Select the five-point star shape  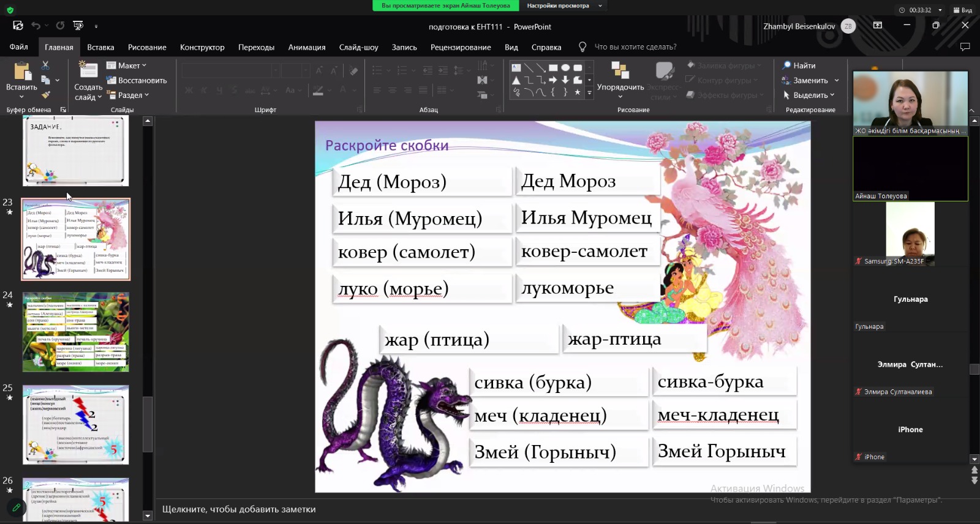pyautogui.click(x=578, y=92)
